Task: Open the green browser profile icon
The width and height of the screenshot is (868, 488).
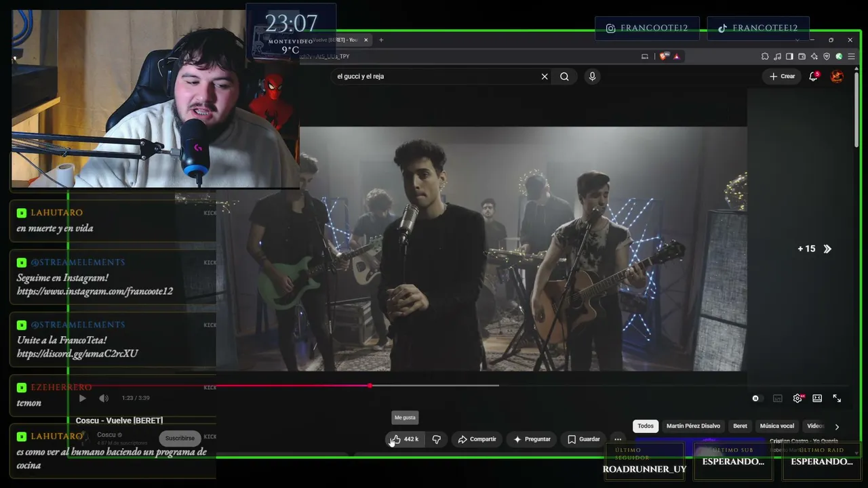Action: 839,56
